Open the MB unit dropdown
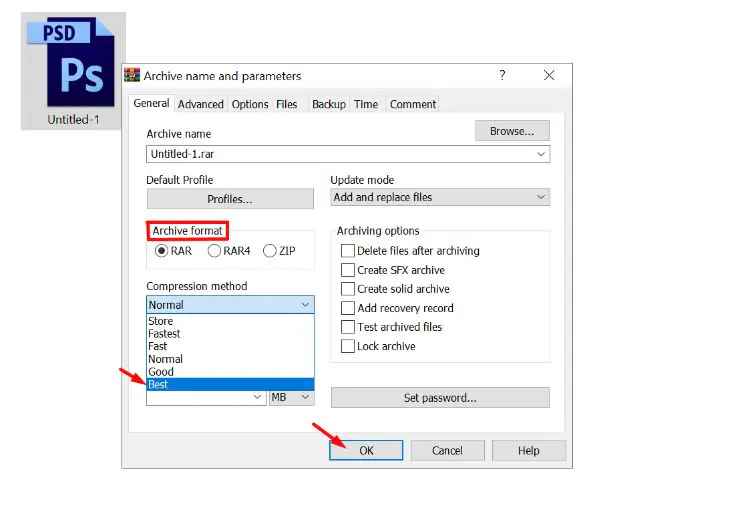 [x=292, y=398]
